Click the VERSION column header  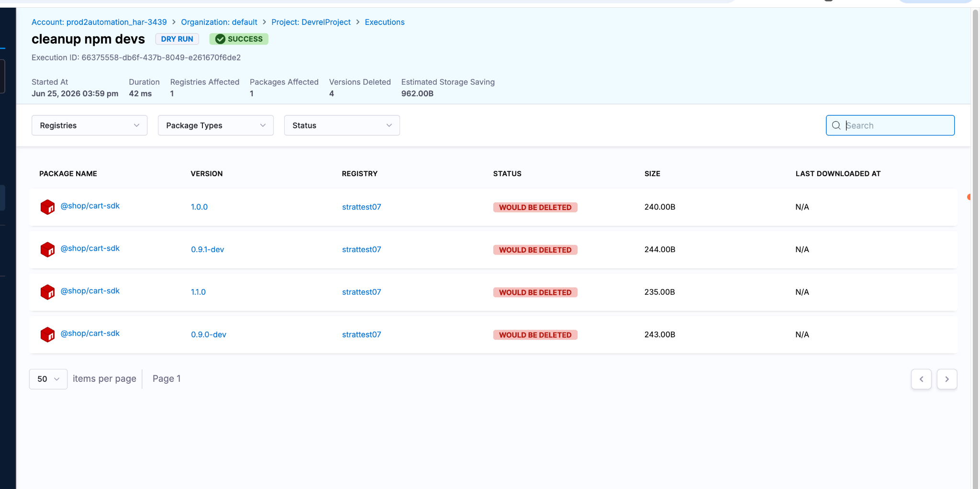coord(207,174)
